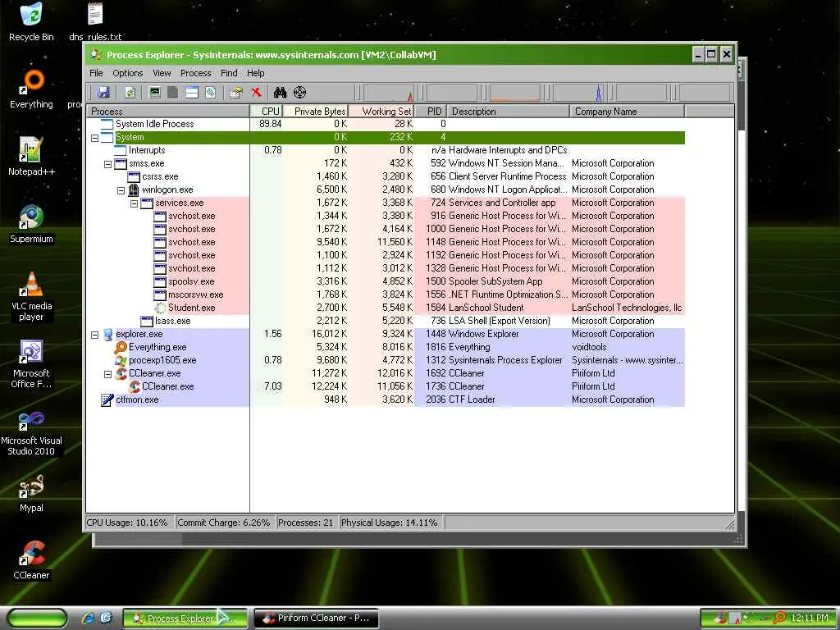Select the procexp1605.exe process
840x630 pixels.
386,360
